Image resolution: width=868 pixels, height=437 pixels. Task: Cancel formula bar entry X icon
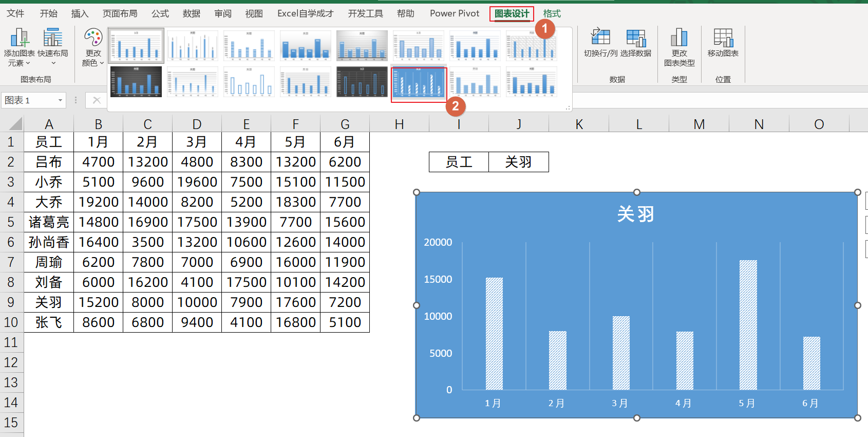point(97,100)
